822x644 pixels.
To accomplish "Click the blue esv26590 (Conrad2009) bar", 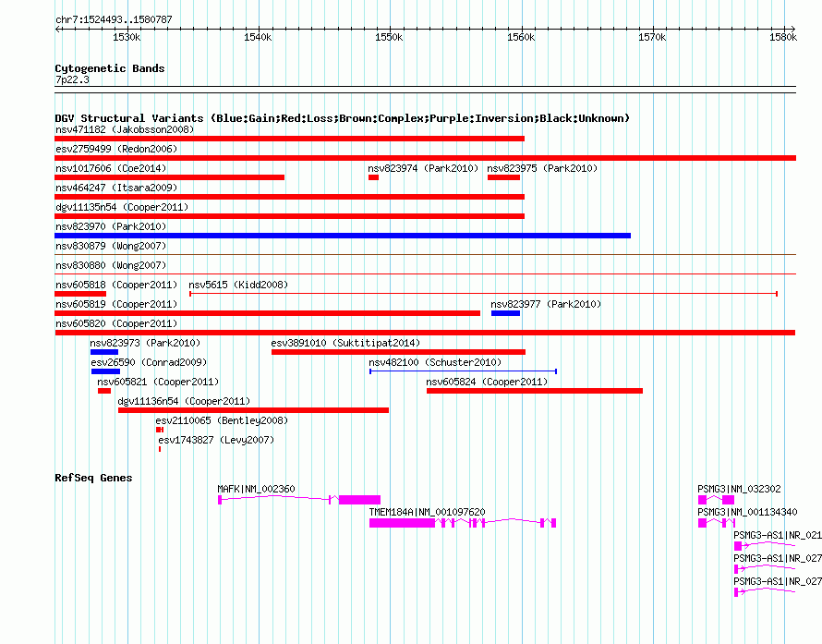I will [x=105, y=371].
